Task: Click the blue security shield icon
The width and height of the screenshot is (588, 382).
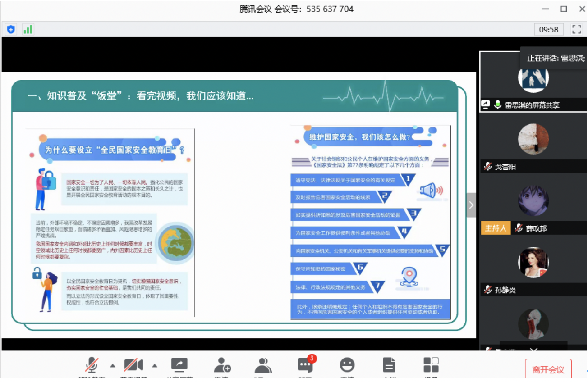Action: click(11, 30)
